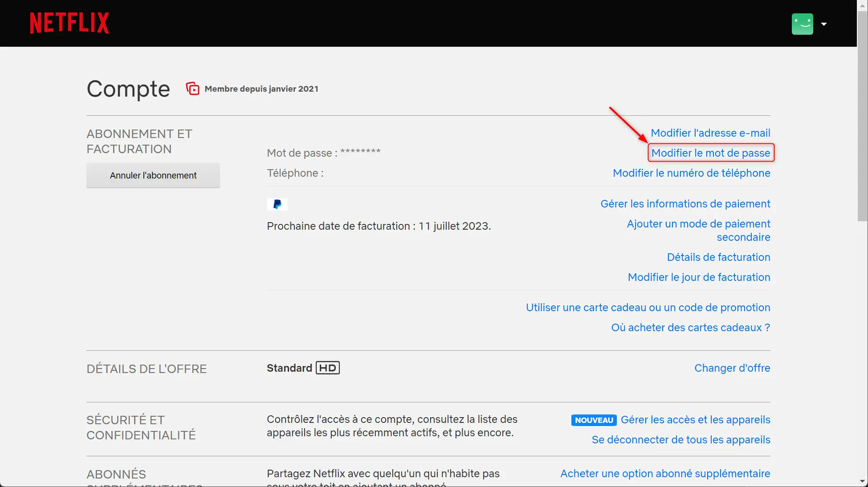This screenshot has width=868, height=487.
Task: Click Changer d'offre link
Action: [732, 368]
